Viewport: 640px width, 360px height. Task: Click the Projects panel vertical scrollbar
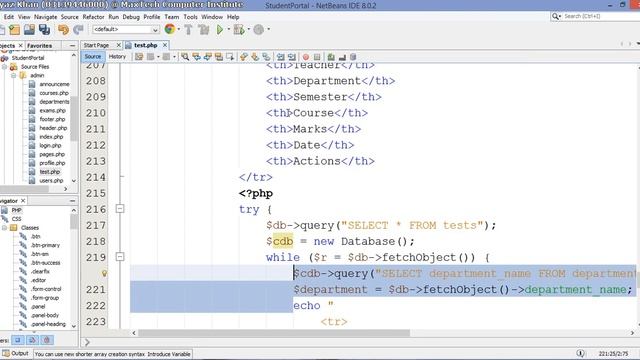tap(74, 118)
